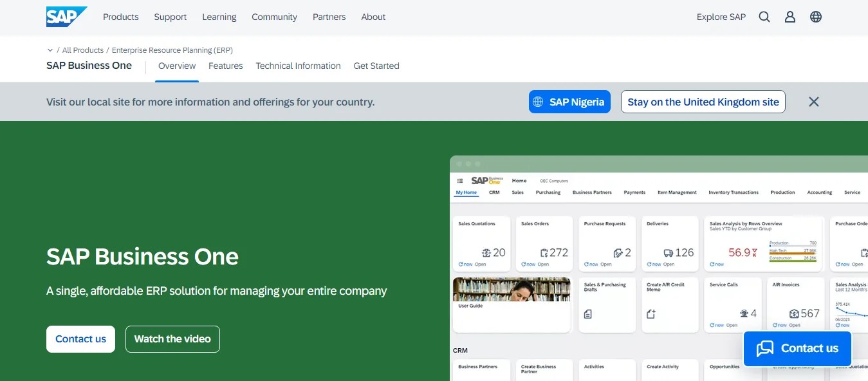Open the Support menu
Screen dimensions: 868x381
171,17
